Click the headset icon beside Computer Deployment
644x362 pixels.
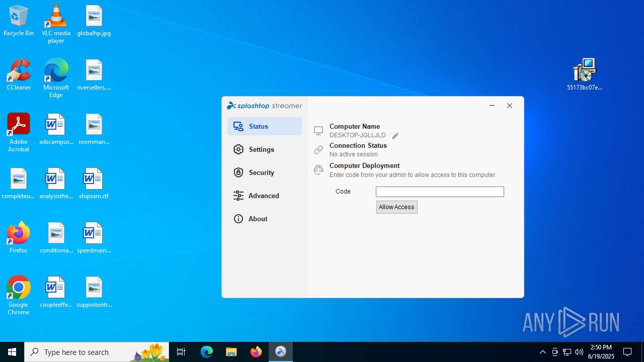point(318,170)
